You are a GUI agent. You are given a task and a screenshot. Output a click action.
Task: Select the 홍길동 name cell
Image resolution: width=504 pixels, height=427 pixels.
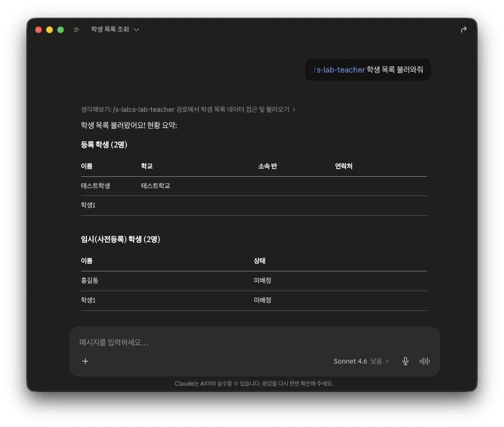click(90, 281)
